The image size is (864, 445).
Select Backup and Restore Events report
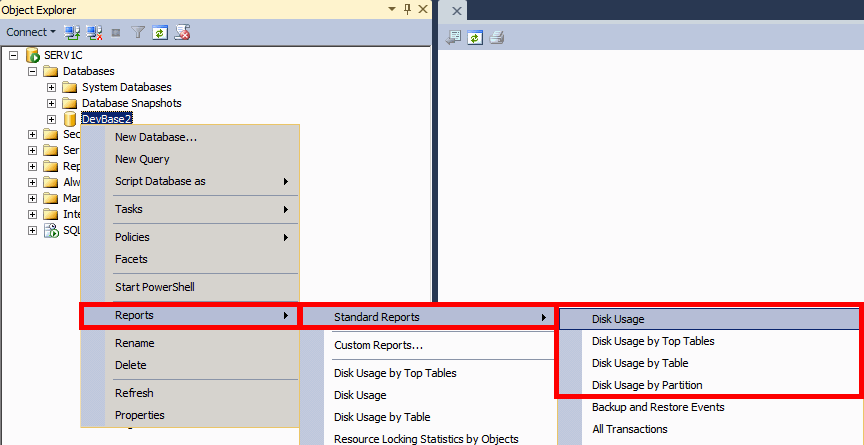[x=657, y=407]
